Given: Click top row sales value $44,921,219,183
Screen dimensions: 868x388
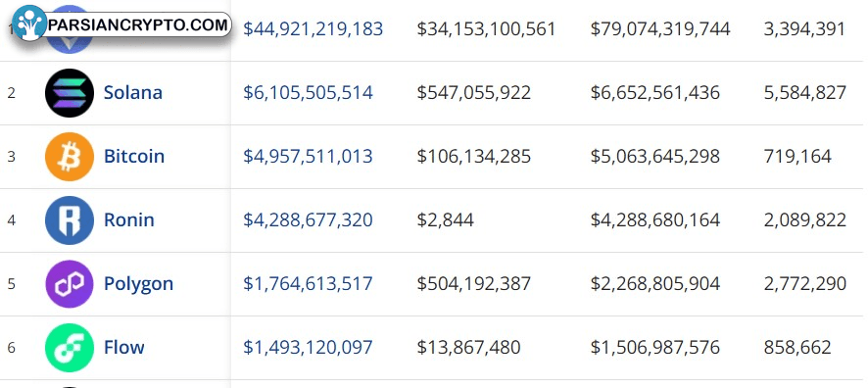Looking at the screenshot, I should (313, 28).
